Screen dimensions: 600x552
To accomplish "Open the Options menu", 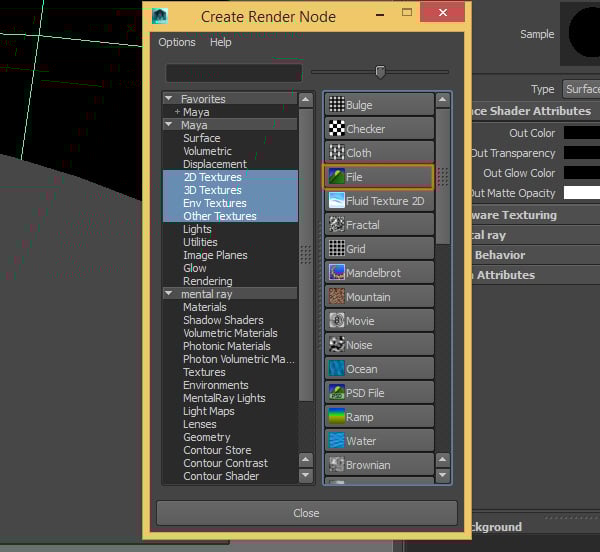I will tap(177, 42).
